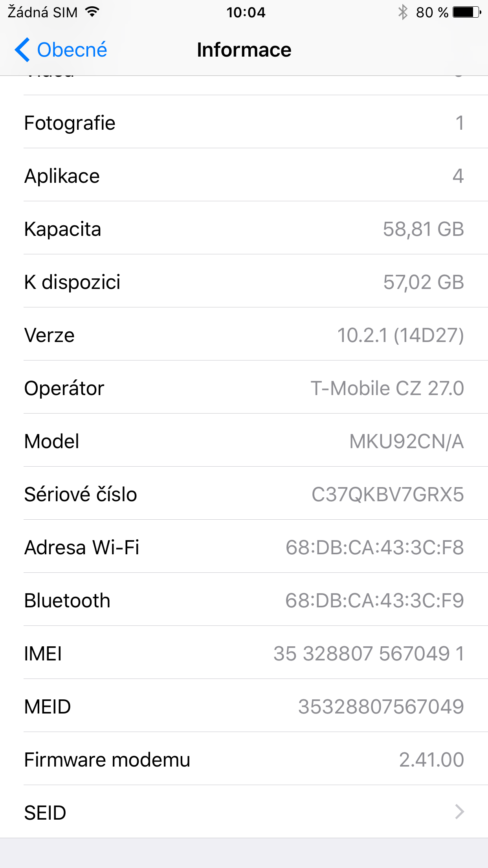Tap the Wi-Fi signal icon in status bar
This screenshot has width=488, height=868.
pyautogui.click(x=92, y=12)
